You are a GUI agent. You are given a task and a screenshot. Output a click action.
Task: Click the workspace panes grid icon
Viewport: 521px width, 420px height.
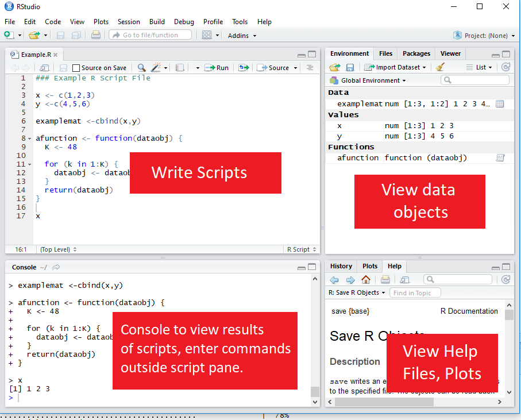207,35
